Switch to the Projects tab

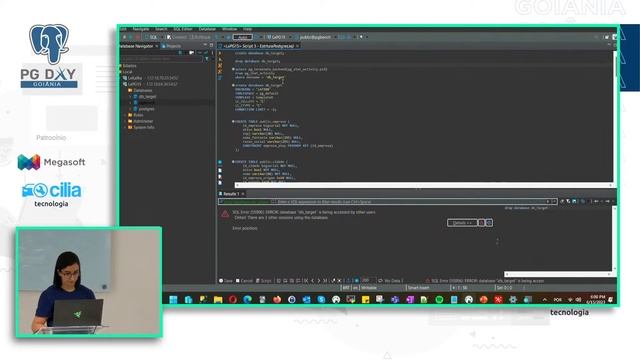(171, 46)
